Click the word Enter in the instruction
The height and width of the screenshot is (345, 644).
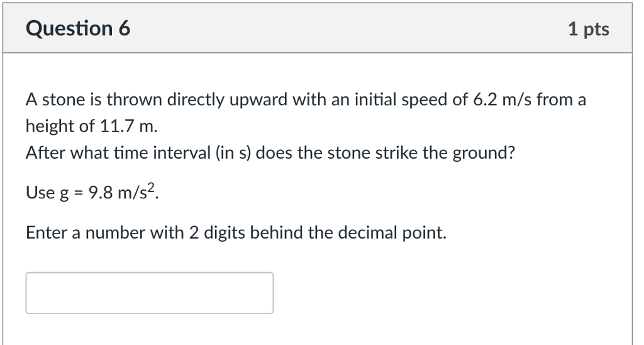coord(46,233)
